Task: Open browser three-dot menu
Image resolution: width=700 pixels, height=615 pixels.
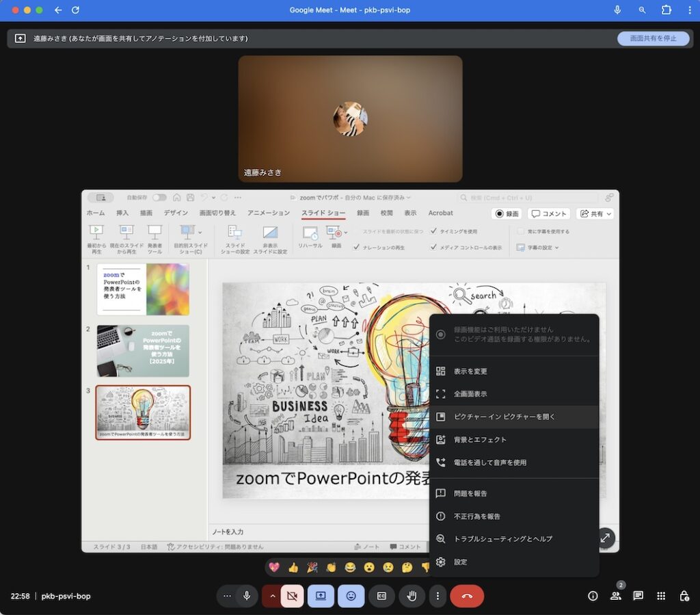Action: 690,10
